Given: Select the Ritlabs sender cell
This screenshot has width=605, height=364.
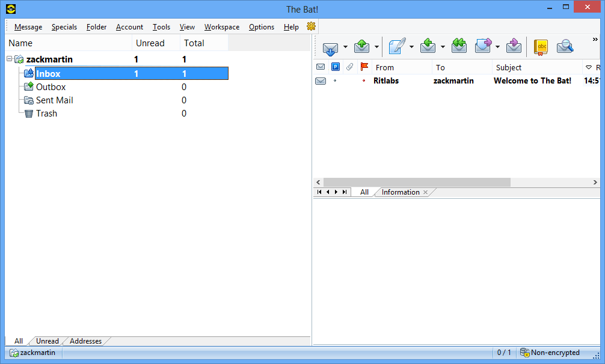Looking at the screenshot, I should pos(386,81).
